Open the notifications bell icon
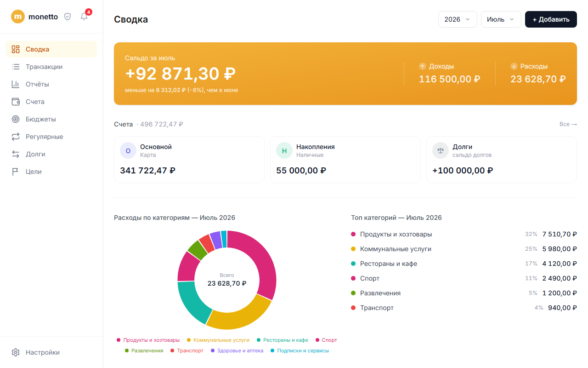 (x=84, y=17)
